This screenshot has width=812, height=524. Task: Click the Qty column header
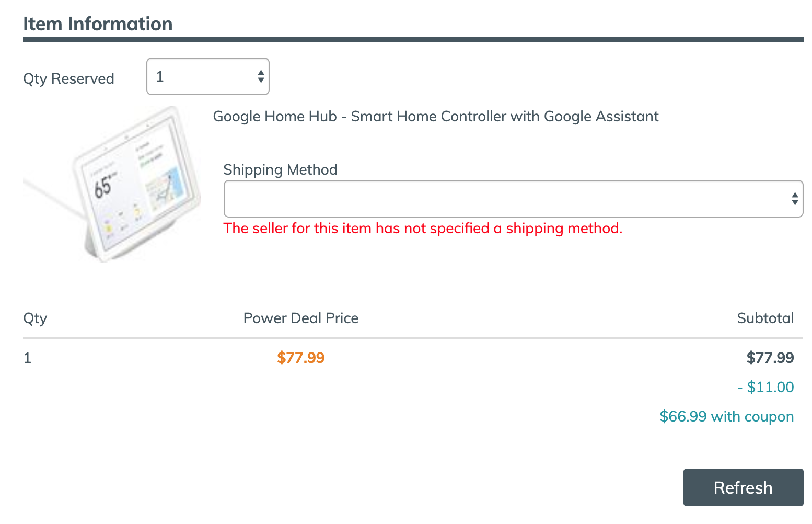[x=35, y=318]
